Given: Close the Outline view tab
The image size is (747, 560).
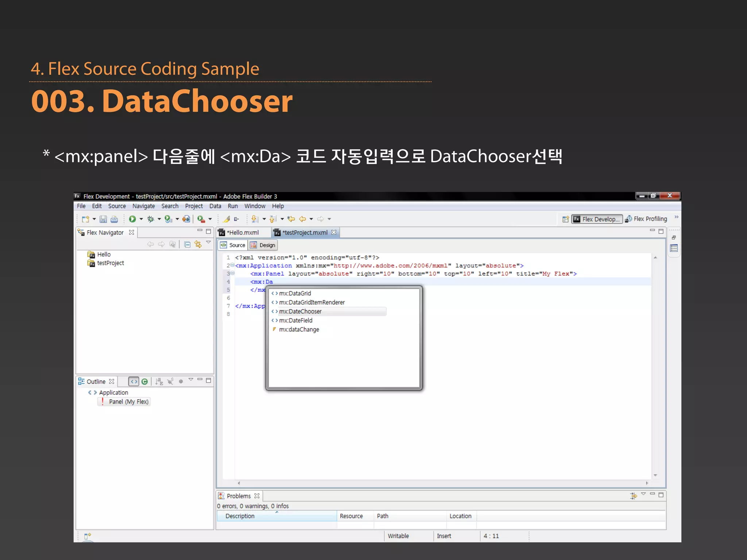Looking at the screenshot, I should click(112, 382).
